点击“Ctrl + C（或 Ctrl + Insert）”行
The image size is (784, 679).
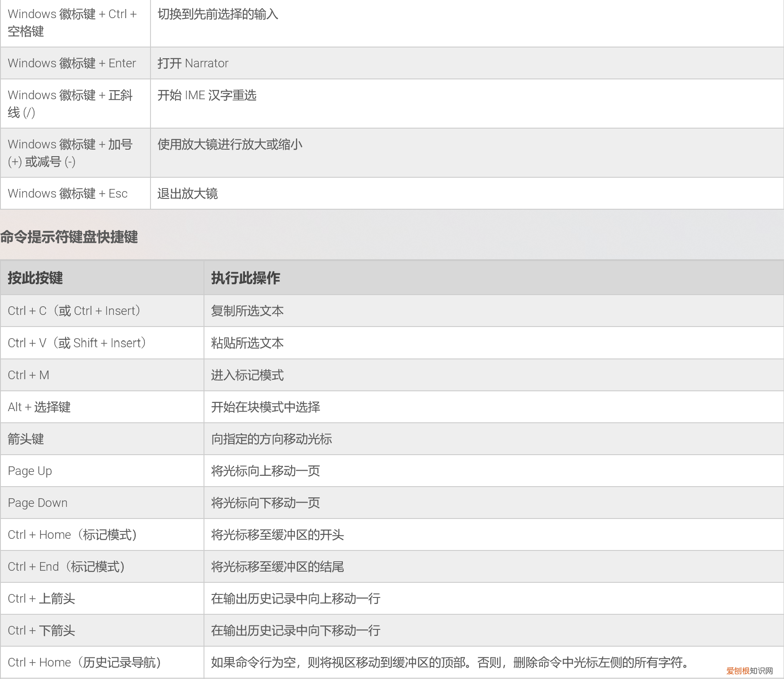point(74,310)
